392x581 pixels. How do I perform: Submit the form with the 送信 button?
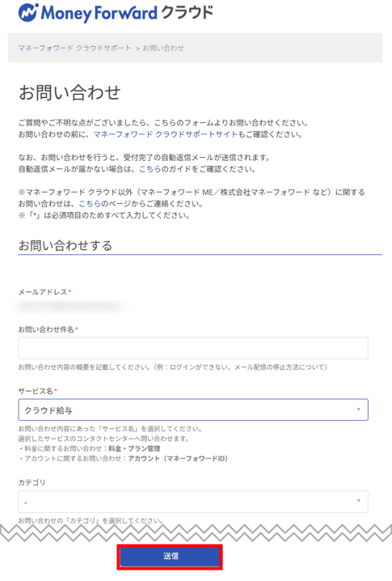(170, 557)
